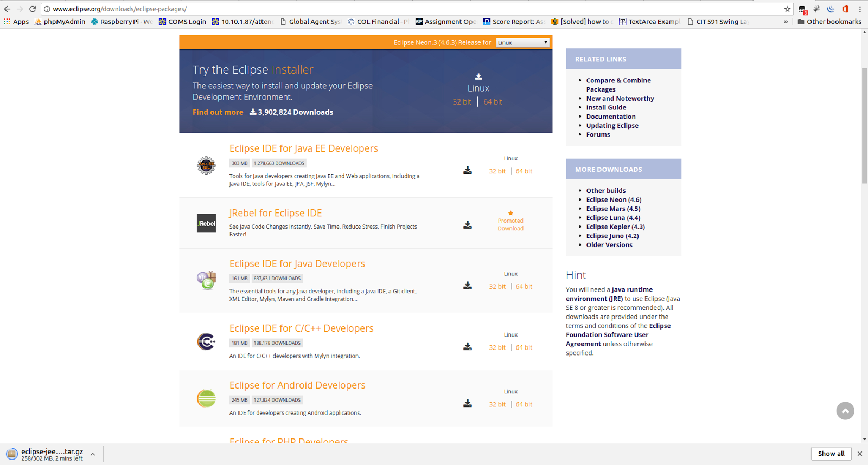Open JRebel for Eclipse IDE title
The image size is (868, 465).
click(276, 213)
